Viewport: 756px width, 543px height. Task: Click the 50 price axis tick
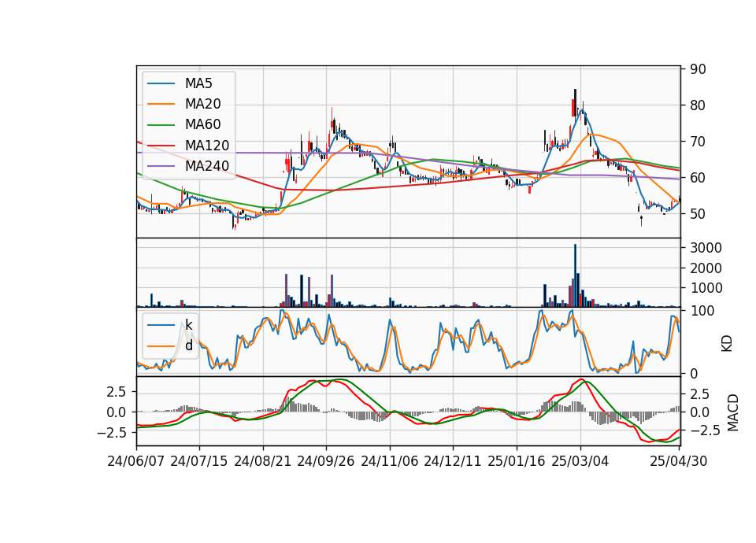698,214
